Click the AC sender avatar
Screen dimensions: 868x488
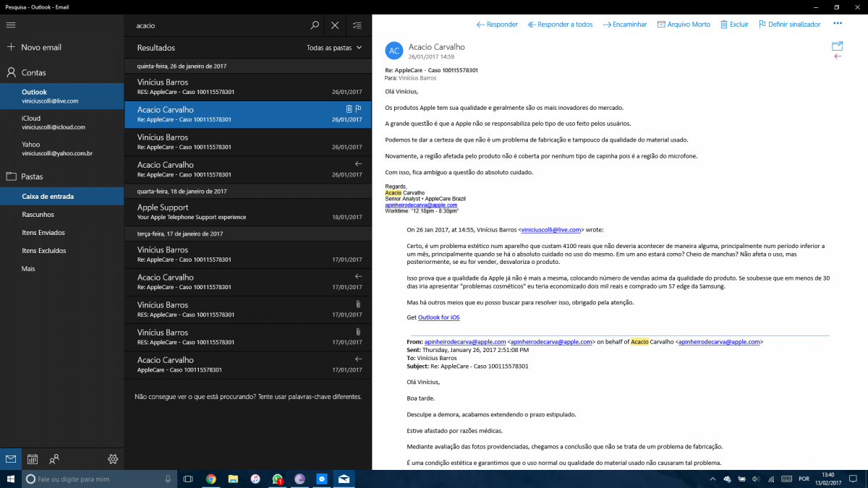point(394,51)
